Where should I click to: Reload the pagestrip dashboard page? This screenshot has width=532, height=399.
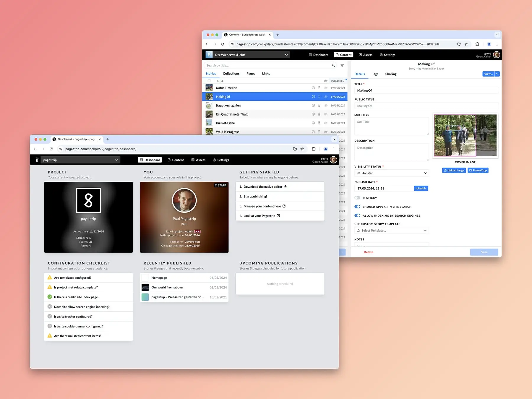pos(51,149)
